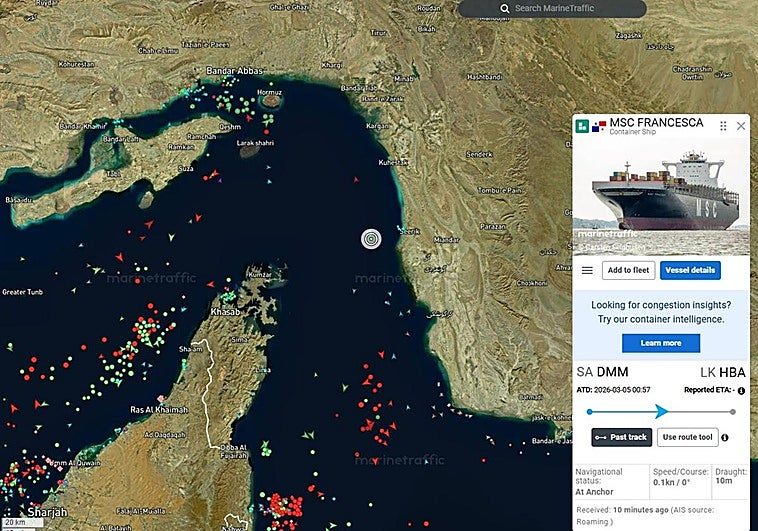Open the vessel panel hamburger menu
This screenshot has width=758, height=531.
tap(587, 270)
